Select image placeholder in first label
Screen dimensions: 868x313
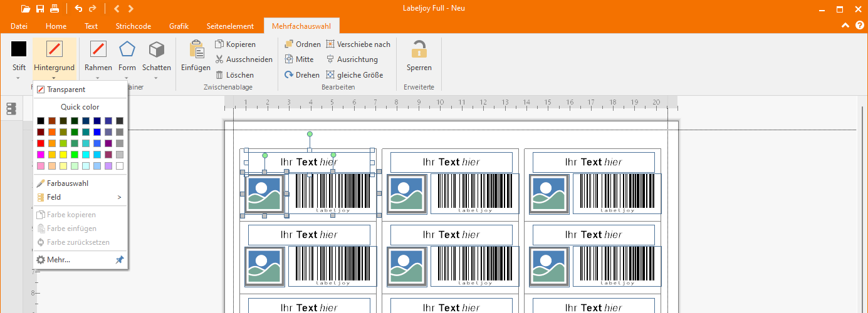[265, 193]
